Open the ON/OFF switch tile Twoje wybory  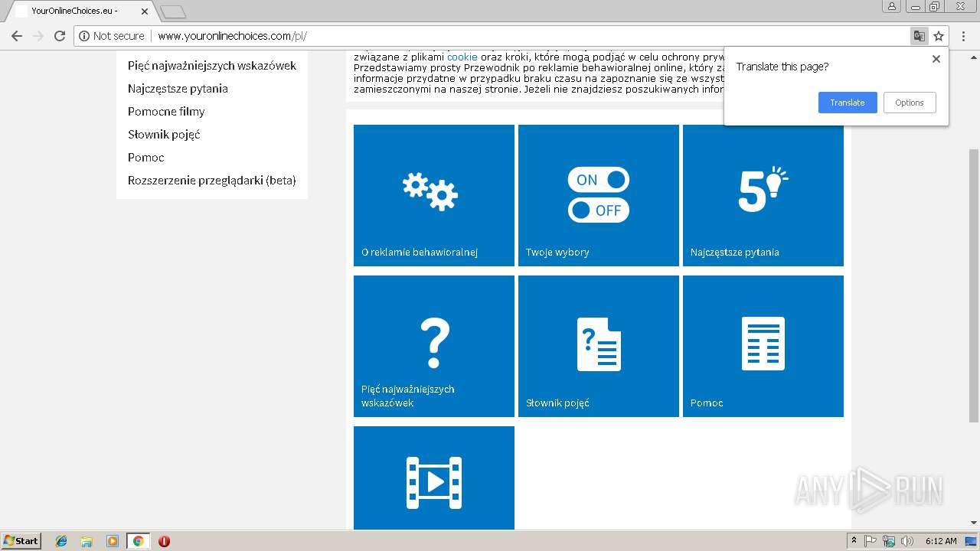click(x=599, y=195)
